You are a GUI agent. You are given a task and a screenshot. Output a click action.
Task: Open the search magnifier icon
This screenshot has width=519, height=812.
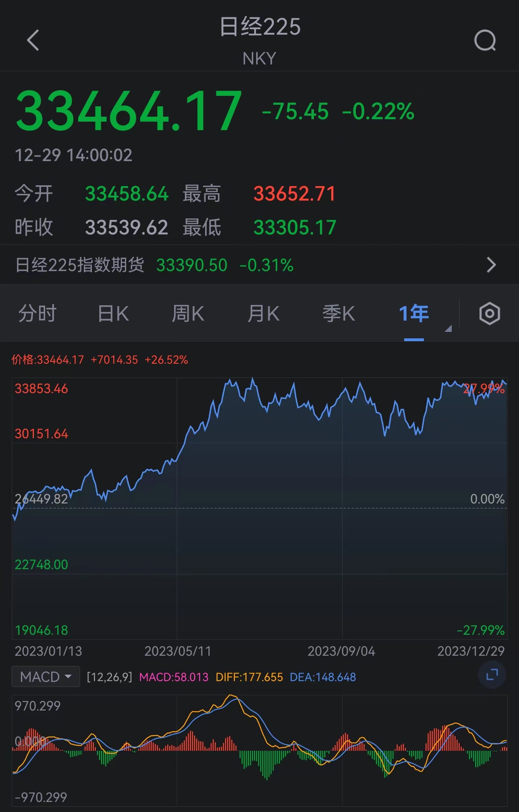point(485,40)
